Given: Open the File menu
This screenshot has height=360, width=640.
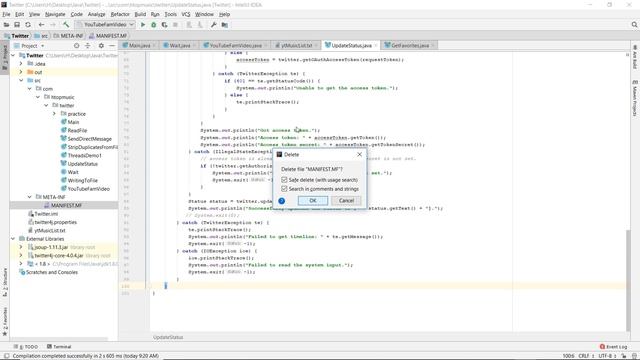Looking at the screenshot, I should point(6,14).
